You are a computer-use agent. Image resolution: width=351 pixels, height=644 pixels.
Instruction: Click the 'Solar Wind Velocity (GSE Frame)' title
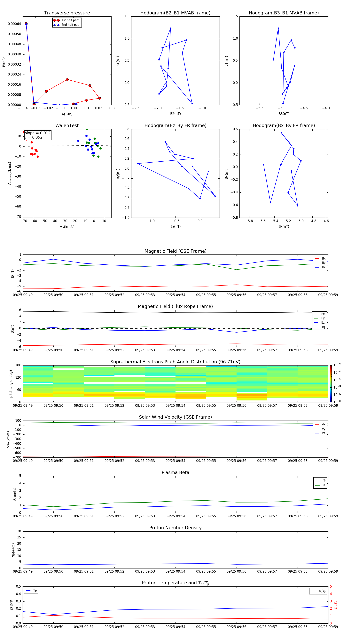click(175, 417)
